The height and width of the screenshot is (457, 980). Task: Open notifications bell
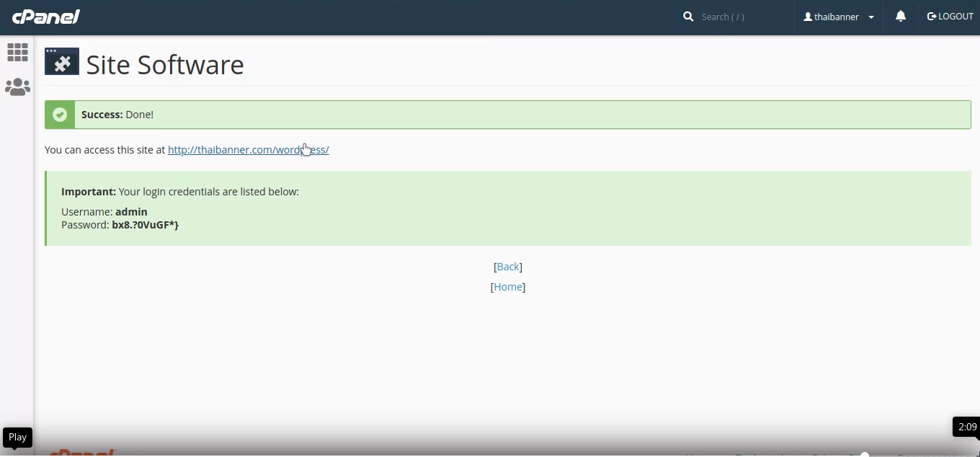pyautogui.click(x=900, y=17)
